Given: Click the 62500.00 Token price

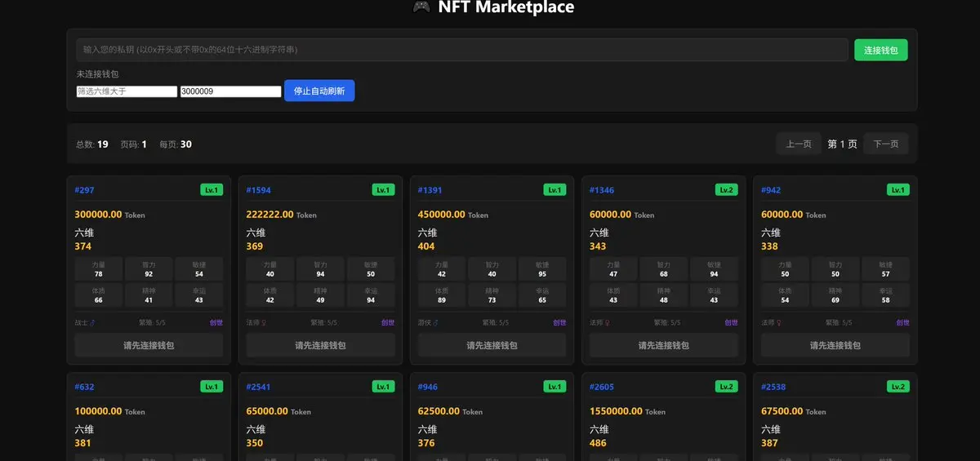Looking at the screenshot, I should pos(450,411).
